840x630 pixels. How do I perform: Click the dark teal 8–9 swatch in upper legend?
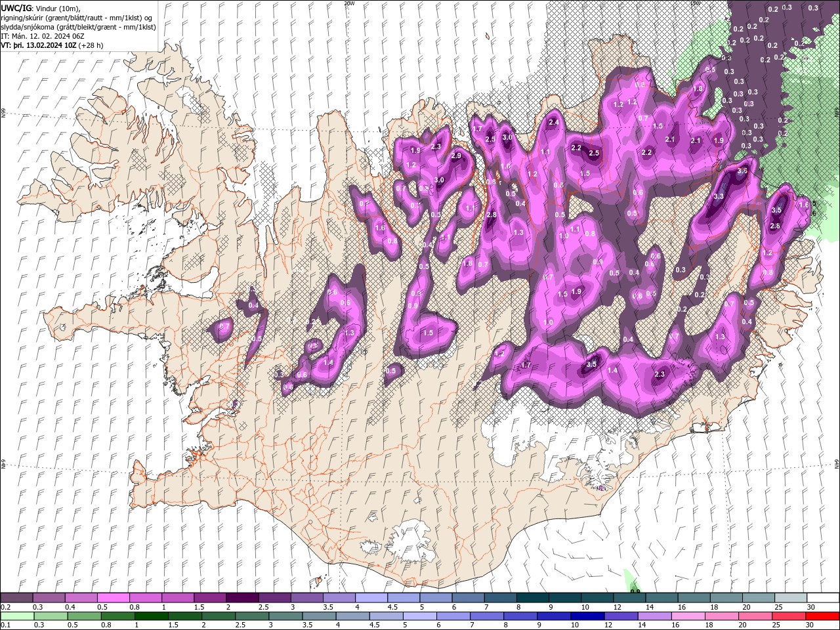pyautogui.click(x=533, y=598)
